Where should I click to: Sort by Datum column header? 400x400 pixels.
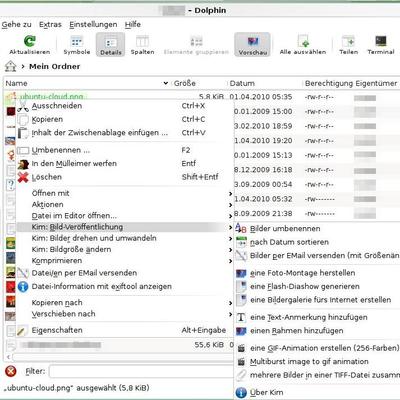(265, 83)
